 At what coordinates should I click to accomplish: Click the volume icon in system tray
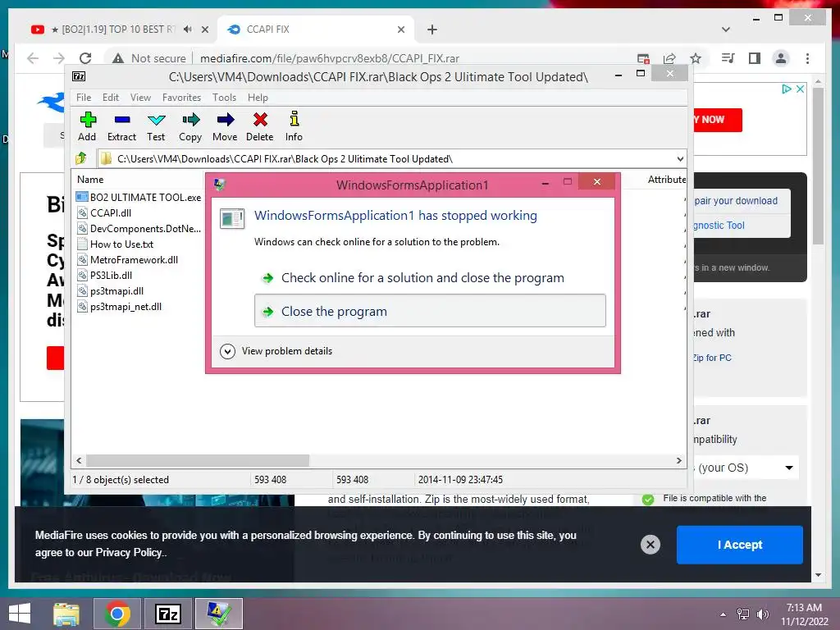[x=763, y=614]
